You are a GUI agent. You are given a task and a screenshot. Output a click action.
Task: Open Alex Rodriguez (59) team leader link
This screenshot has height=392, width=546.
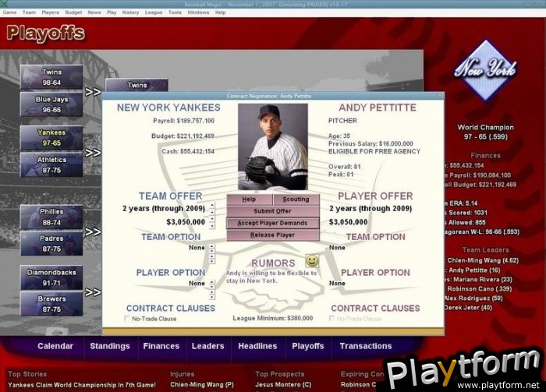473,298
